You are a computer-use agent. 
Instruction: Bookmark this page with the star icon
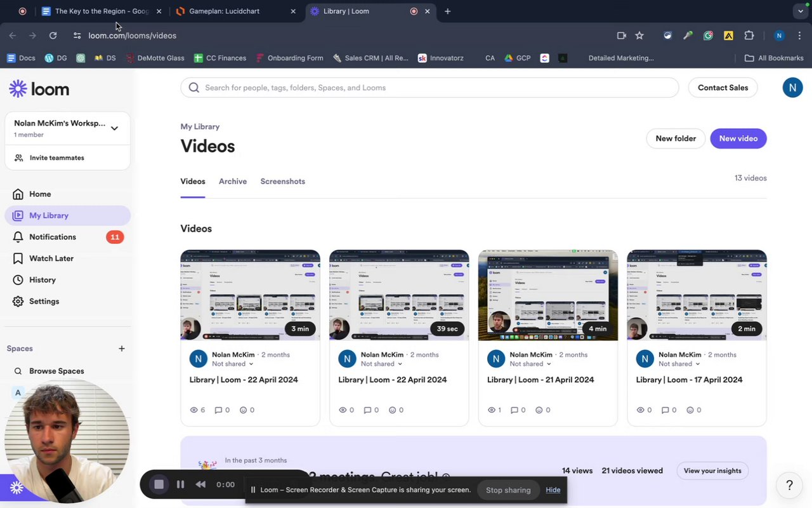(639, 36)
